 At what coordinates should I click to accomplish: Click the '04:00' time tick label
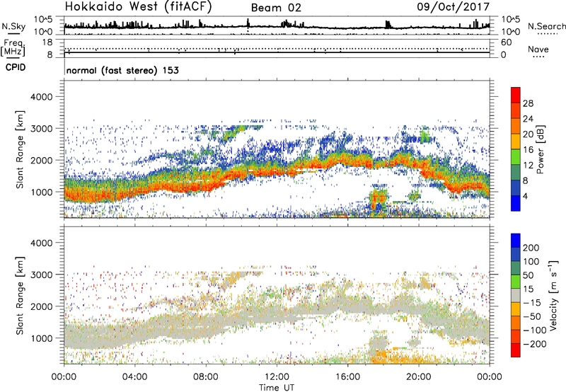tap(135, 377)
